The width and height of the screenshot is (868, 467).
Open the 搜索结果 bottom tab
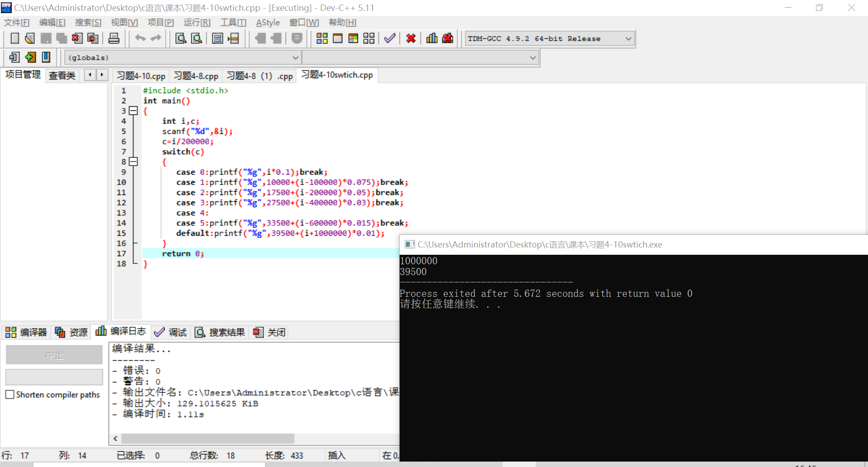point(220,333)
